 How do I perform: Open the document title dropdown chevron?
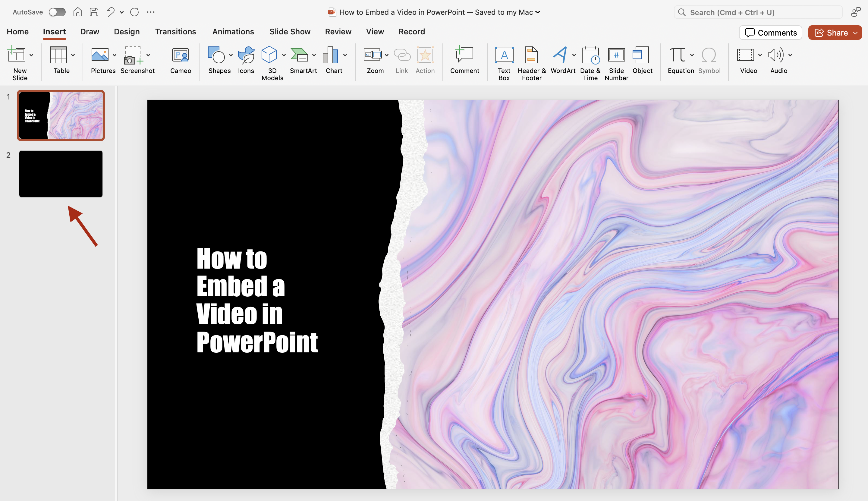[x=538, y=12]
